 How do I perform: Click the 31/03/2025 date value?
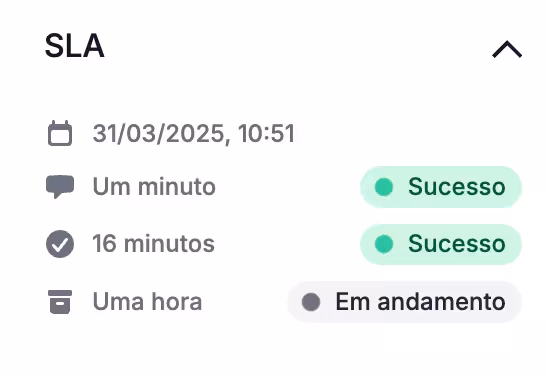click(x=158, y=134)
